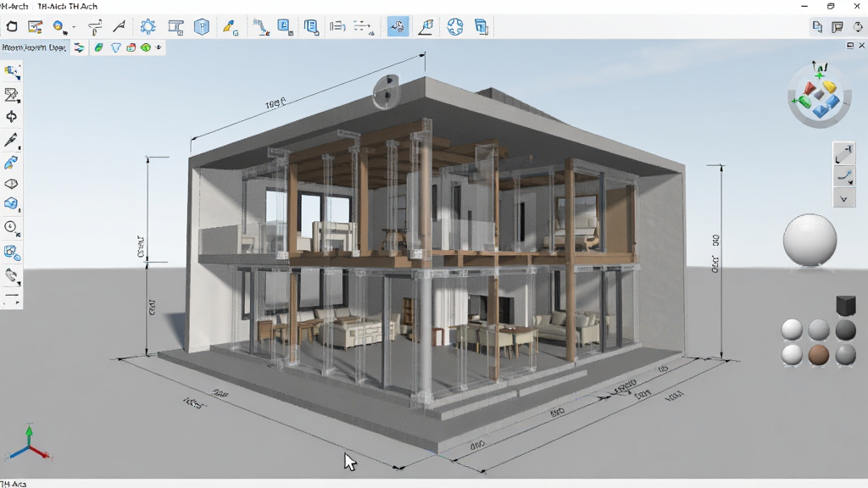Click the perspective plane icon in the top toolbar
Viewport: 868px width, 488px height.
pos(426,26)
